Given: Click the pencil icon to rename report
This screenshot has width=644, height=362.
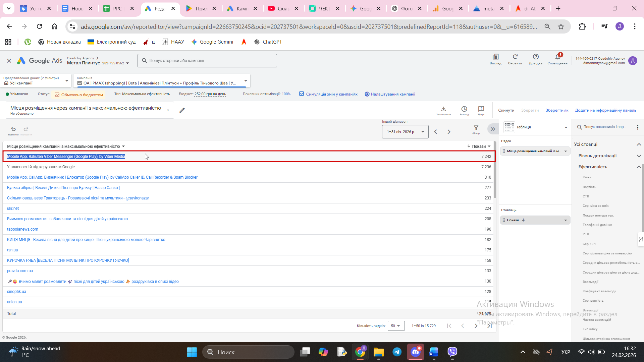Looking at the screenshot, I should (182, 110).
